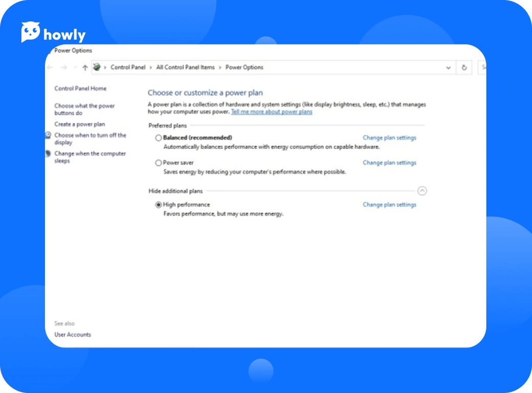Click the Control Panel breadcrumb item
Viewport: 532px width, 393px height.
128,67
